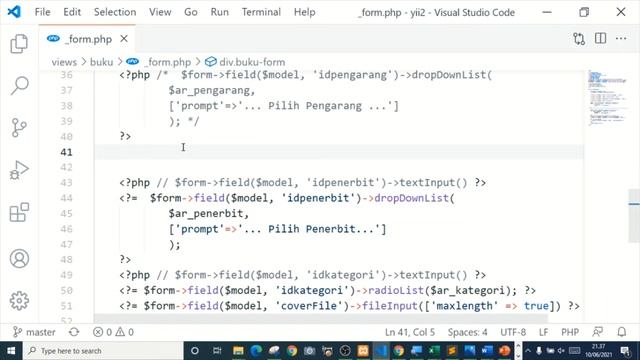Open the Run and Debug view
Screen dimensions: 640x360
(19, 170)
